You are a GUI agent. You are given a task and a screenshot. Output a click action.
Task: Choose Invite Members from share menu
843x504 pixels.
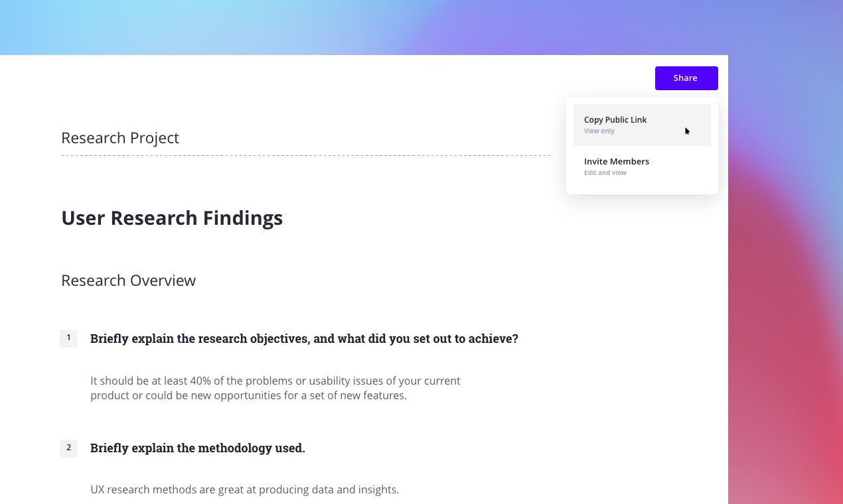click(617, 162)
